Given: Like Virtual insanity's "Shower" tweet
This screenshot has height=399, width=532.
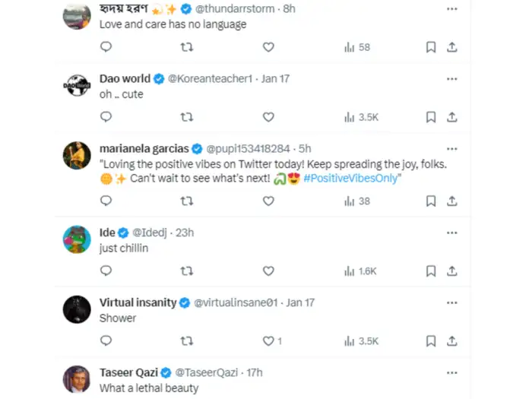Looking at the screenshot, I should [x=268, y=341].
